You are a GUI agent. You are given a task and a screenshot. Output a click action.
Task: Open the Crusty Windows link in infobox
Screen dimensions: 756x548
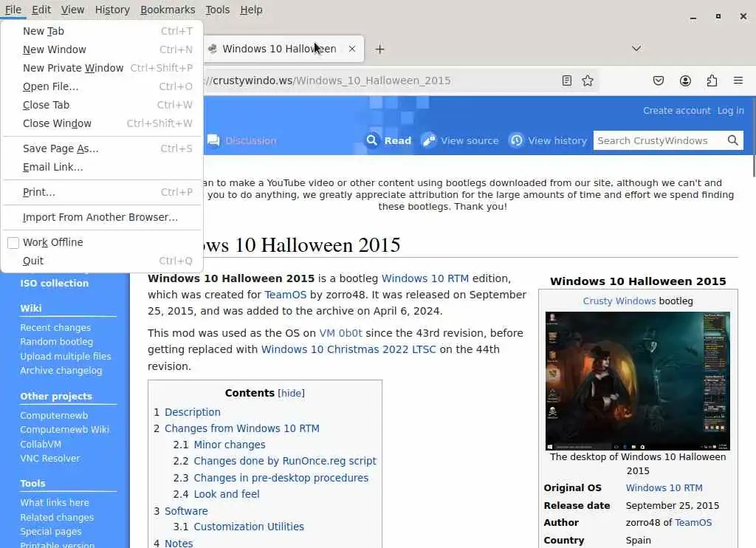click(619, 301)
